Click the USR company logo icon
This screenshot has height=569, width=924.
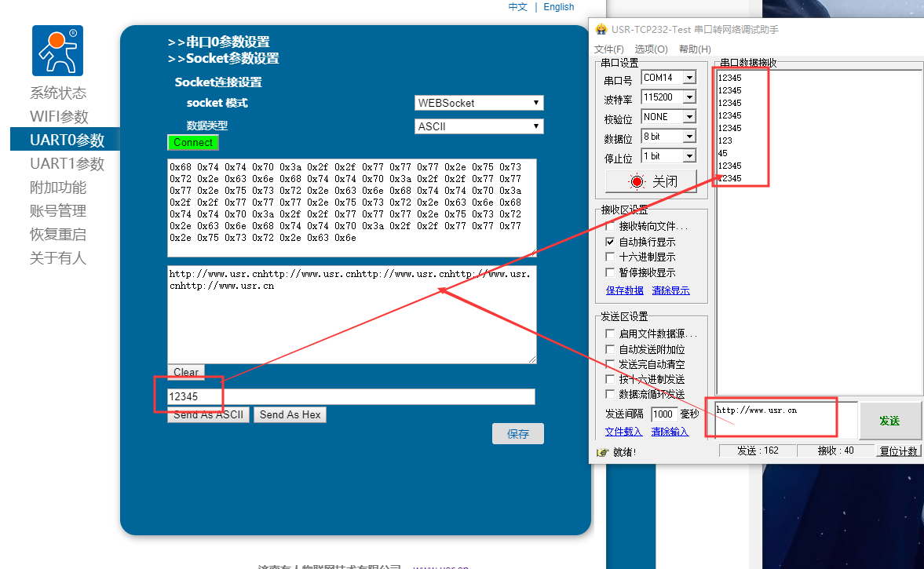point(57,51)
